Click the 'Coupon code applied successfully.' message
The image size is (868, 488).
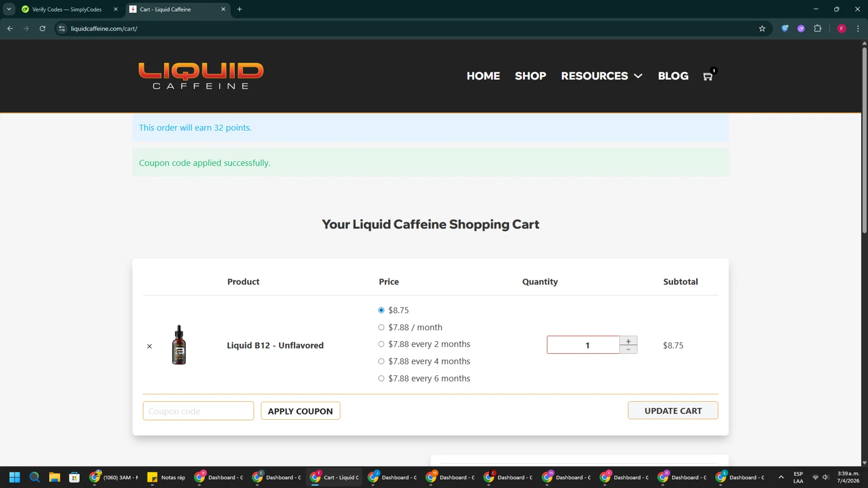(204, 163)
